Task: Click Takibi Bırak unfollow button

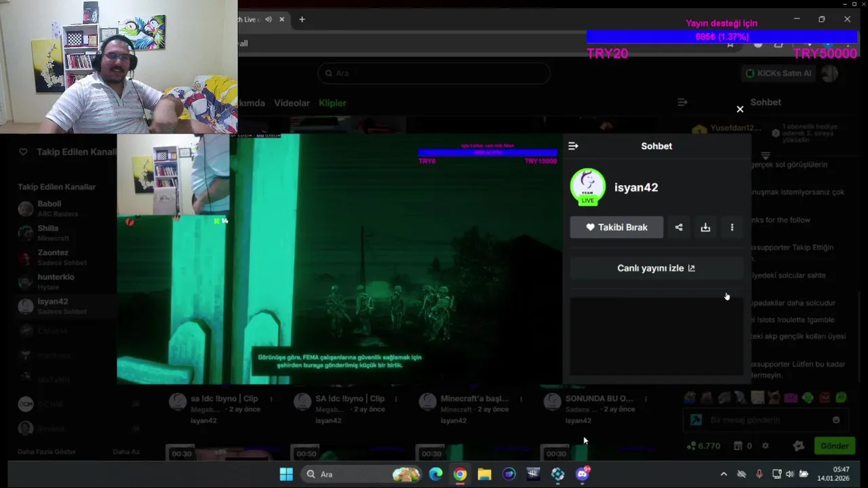Action: (616, 227)
